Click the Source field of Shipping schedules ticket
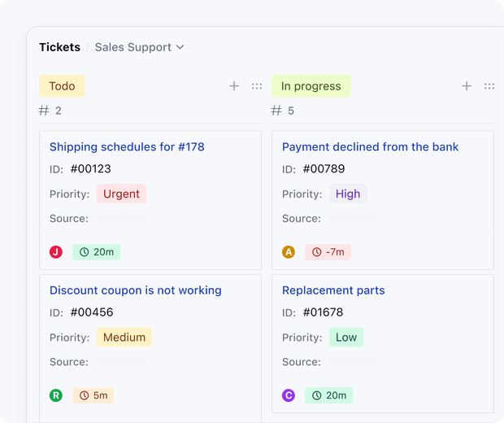This screenshot has width=504, height=423. [x=121, y=218]
